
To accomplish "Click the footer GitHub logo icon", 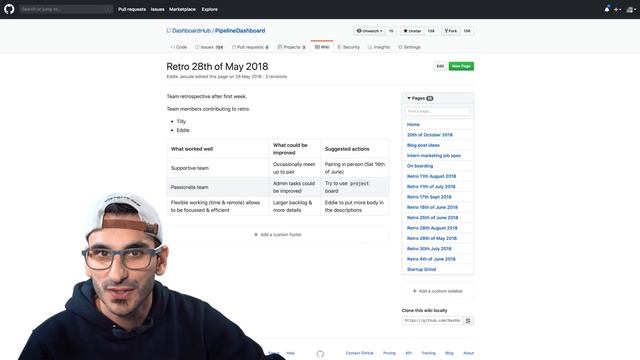I will (x=320, y=353).
